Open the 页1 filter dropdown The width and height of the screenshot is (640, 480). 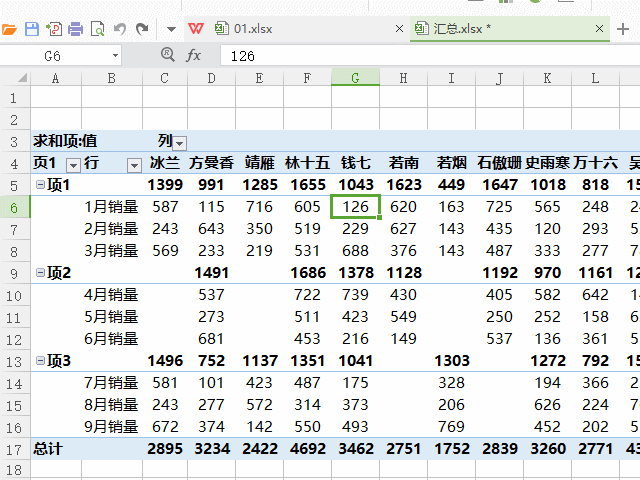tap(73, 165)
